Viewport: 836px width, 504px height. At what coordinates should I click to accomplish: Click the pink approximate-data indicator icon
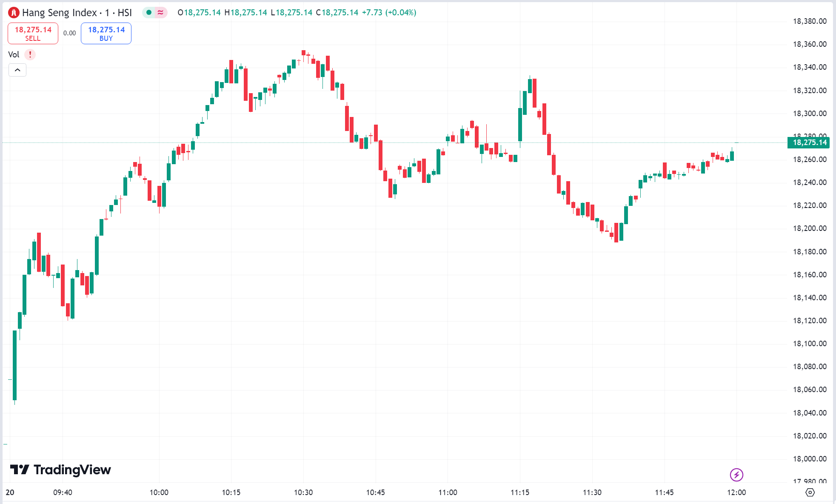160,13
